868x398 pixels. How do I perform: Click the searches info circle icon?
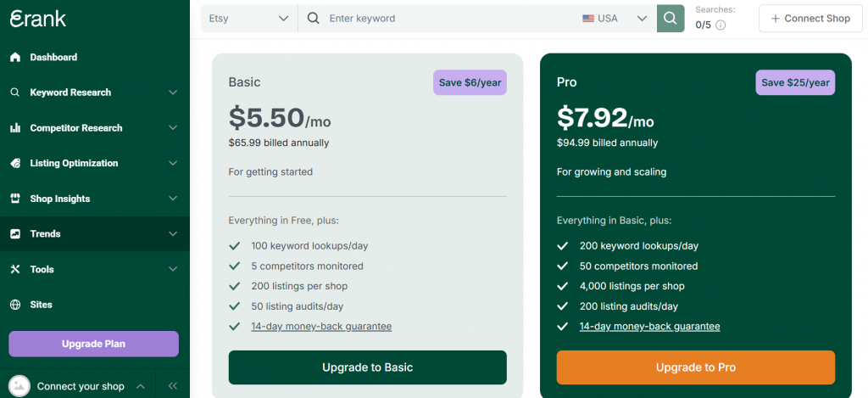[x=721, y=25]
